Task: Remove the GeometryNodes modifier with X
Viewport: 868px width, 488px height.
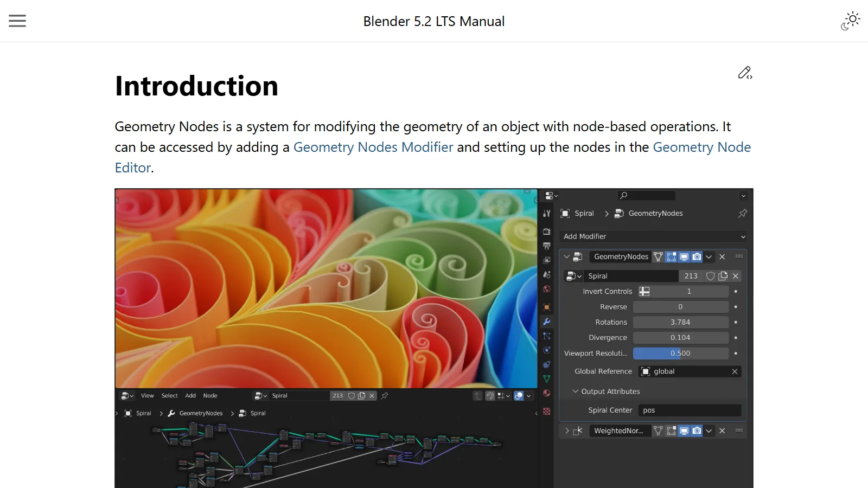Action: (x=722, y=256)
